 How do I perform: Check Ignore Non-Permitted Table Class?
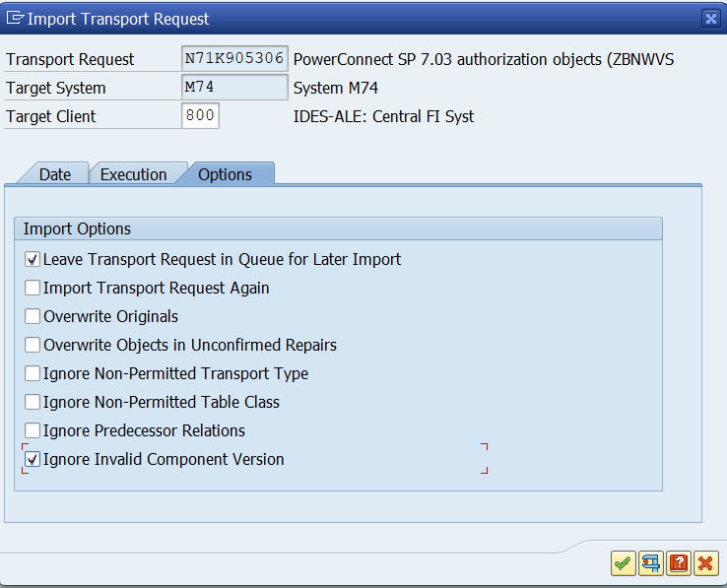click(33, 403)
